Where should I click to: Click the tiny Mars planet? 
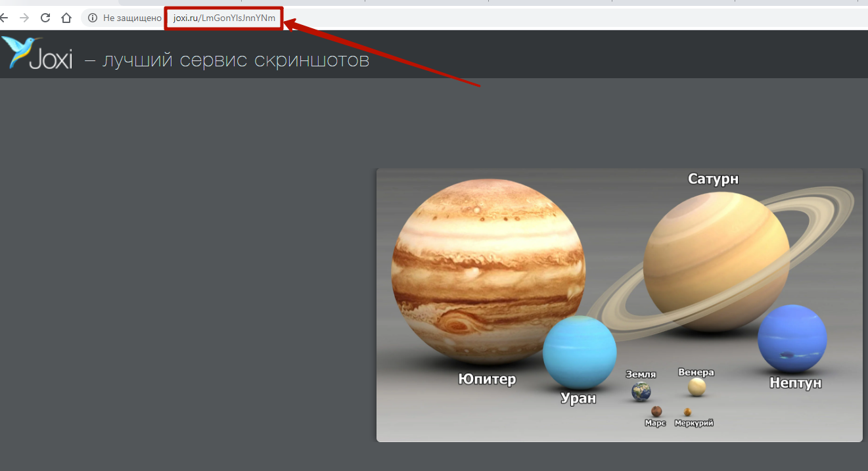656,411
